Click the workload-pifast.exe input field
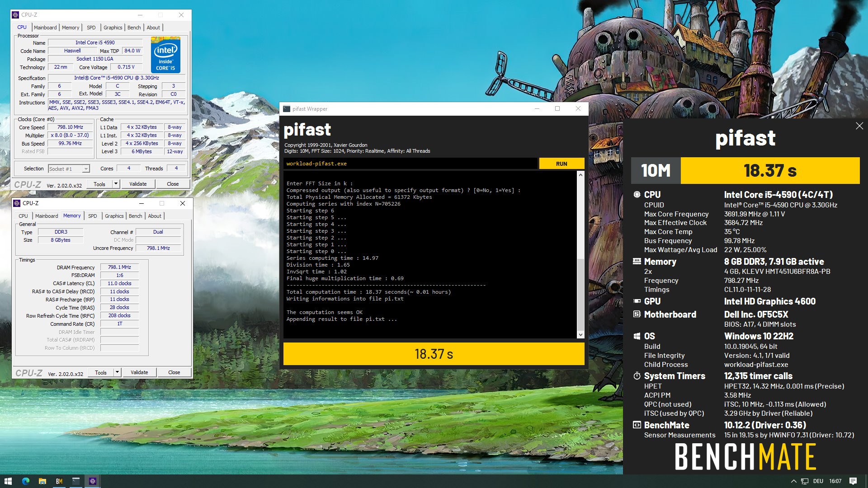This screenshot has height=488, width=868. (410, 164)
